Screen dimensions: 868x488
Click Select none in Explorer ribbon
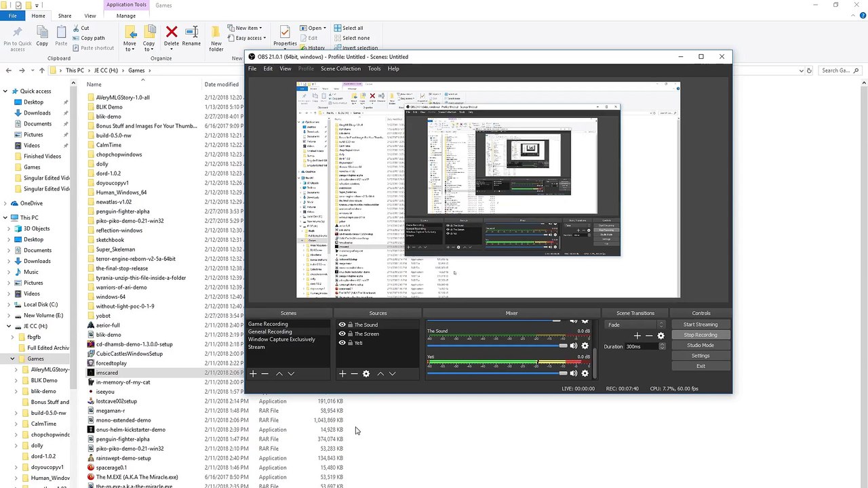click(351, 38)
